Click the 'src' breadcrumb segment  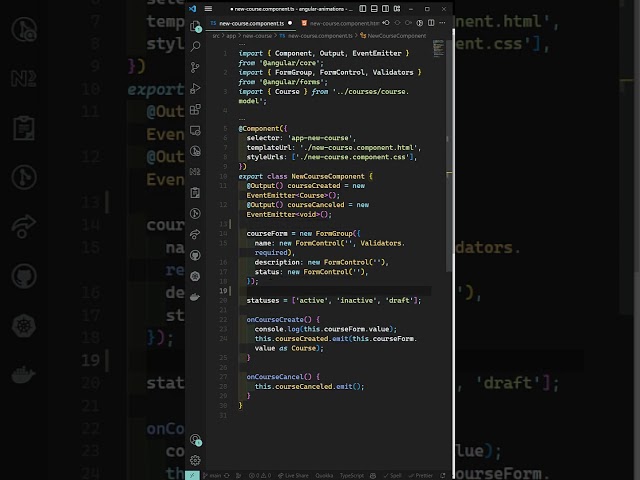[216, 36]
